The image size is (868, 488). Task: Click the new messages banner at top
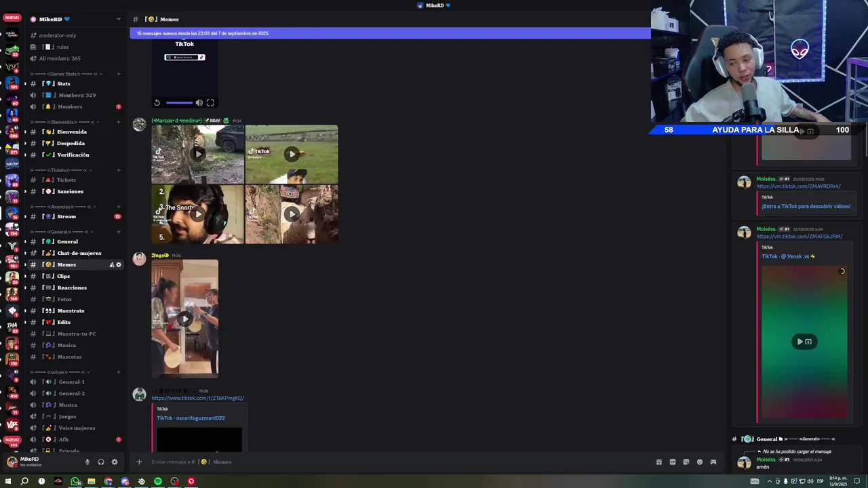[x=390, y=33]
